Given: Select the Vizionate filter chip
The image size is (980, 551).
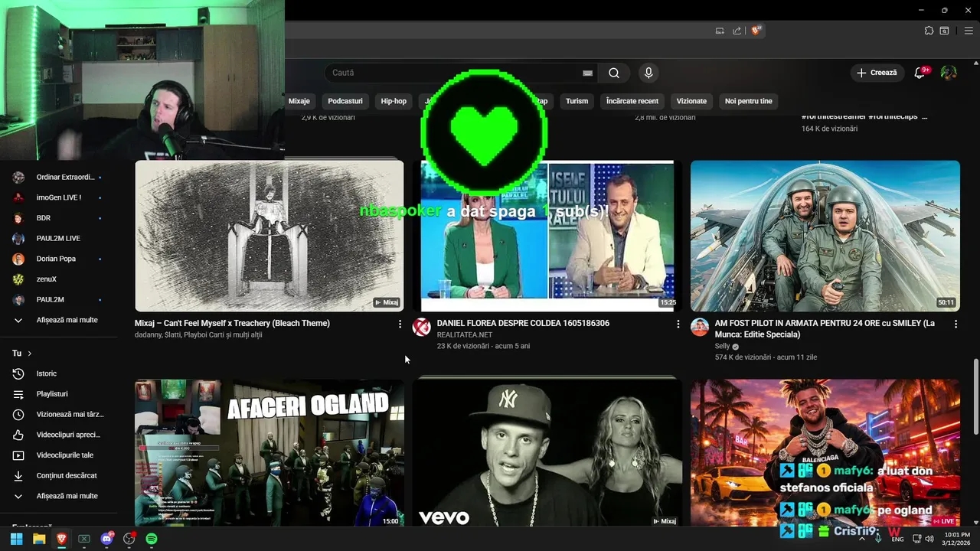Looking at the screenshot, I should pyautogui.click(x=692, y=101).
